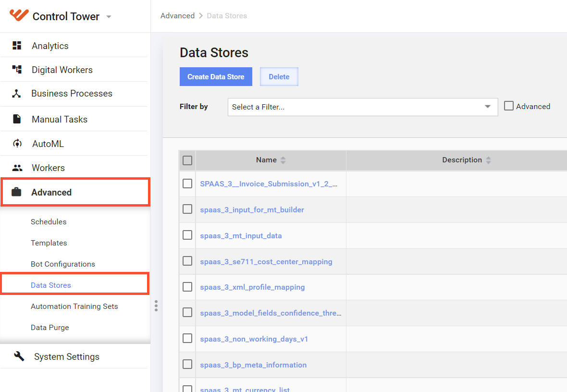Click the Description column header
567x392 pixels.
(x=462, y=160)
